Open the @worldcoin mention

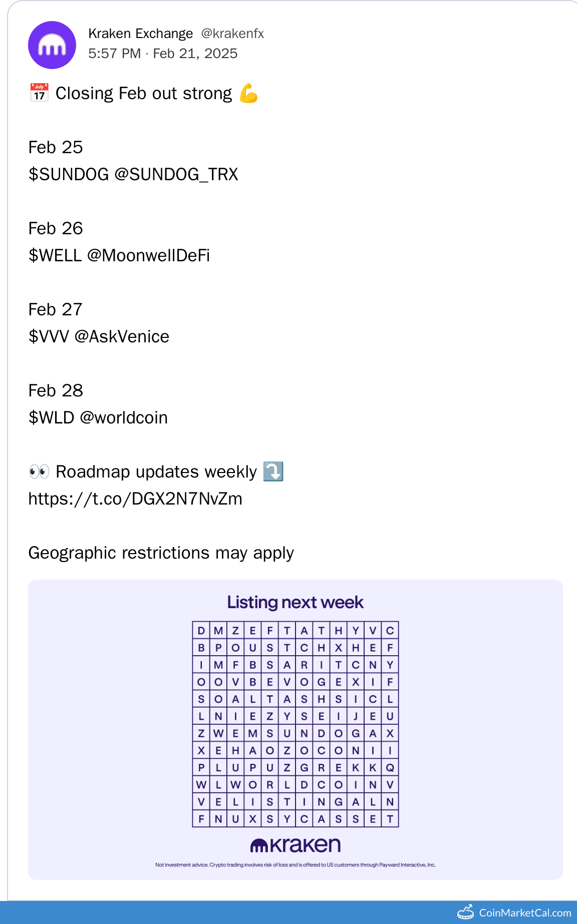tap(124, 417)
